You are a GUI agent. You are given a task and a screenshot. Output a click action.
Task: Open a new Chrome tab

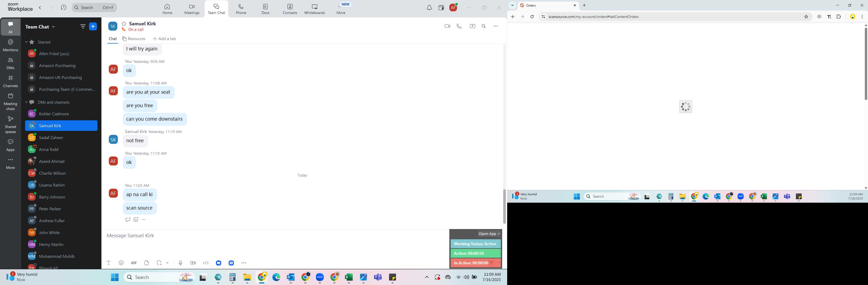(x=584, y=5)
